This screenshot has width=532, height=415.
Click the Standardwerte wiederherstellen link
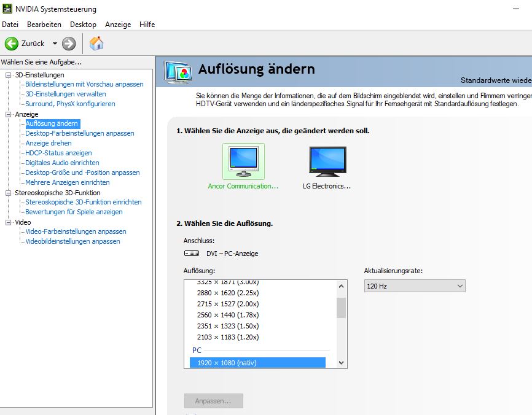pos(496,80)
